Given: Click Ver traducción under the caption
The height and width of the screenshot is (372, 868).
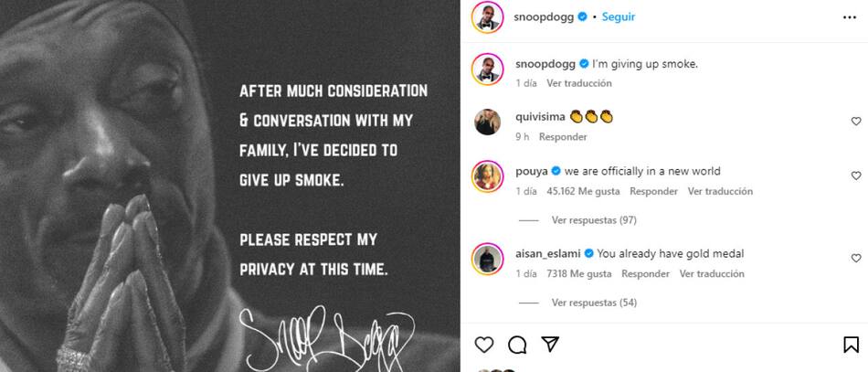Looking at the screenshot, I should pos(578,83).
